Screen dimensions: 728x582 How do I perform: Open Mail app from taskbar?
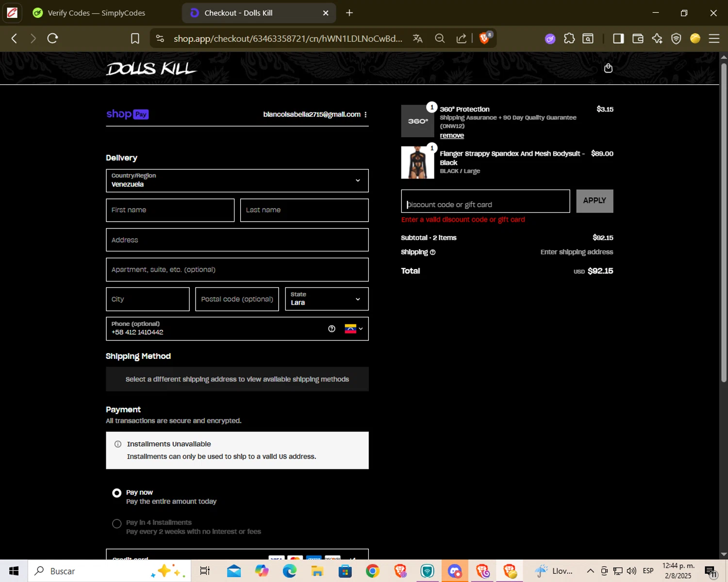point(234,571)
